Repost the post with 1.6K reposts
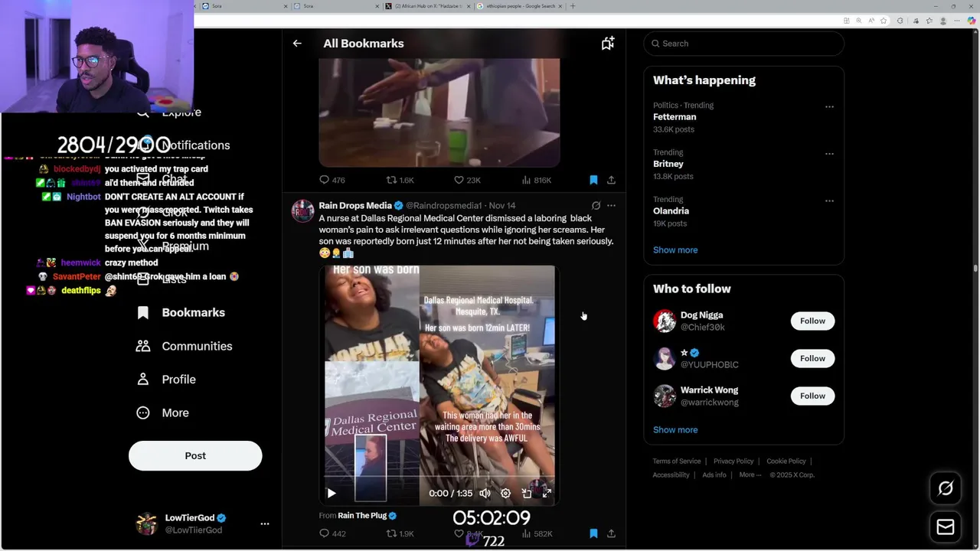 400,180
